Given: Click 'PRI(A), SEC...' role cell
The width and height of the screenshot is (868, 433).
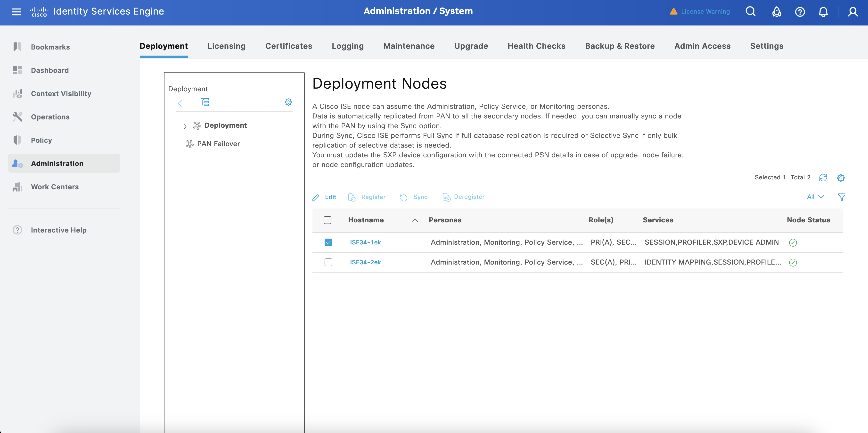Looking at the screenshot, I should point(614,242).
